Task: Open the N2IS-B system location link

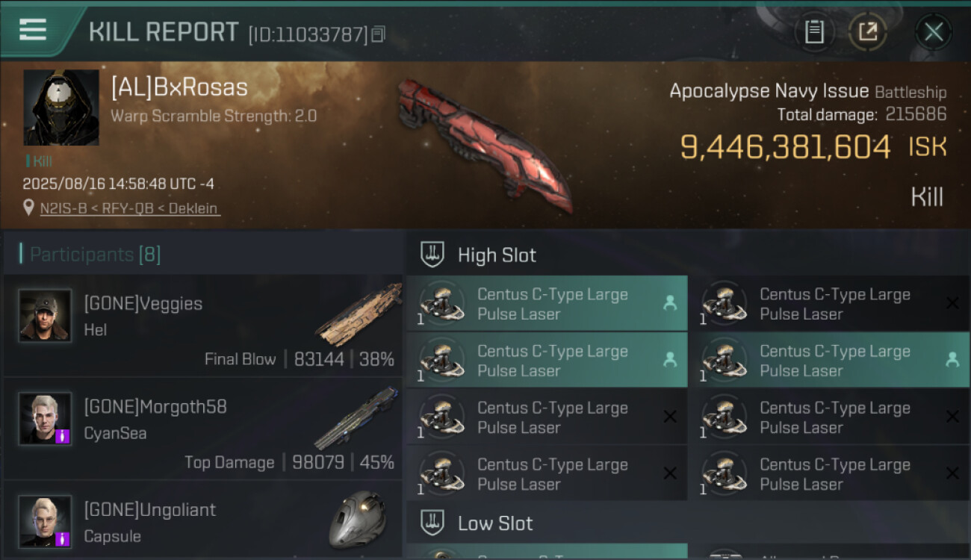Action: click(130, 208)
